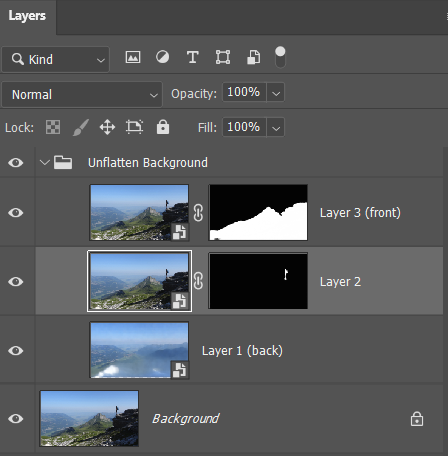Click the Fill 100% value field
This screenshot has height=456, width=448.
pyautogui.click(x=244, y=127)
